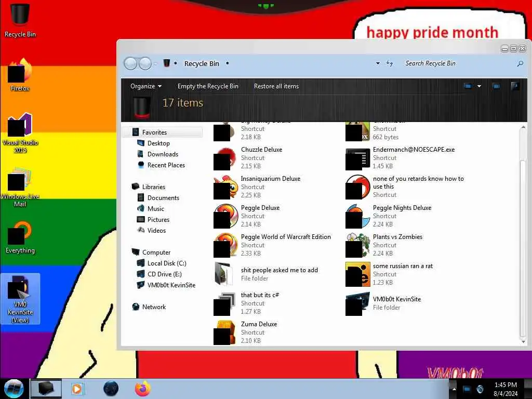
Task: Open the Recycle Bin desktop icon
Action: [20, 20]
